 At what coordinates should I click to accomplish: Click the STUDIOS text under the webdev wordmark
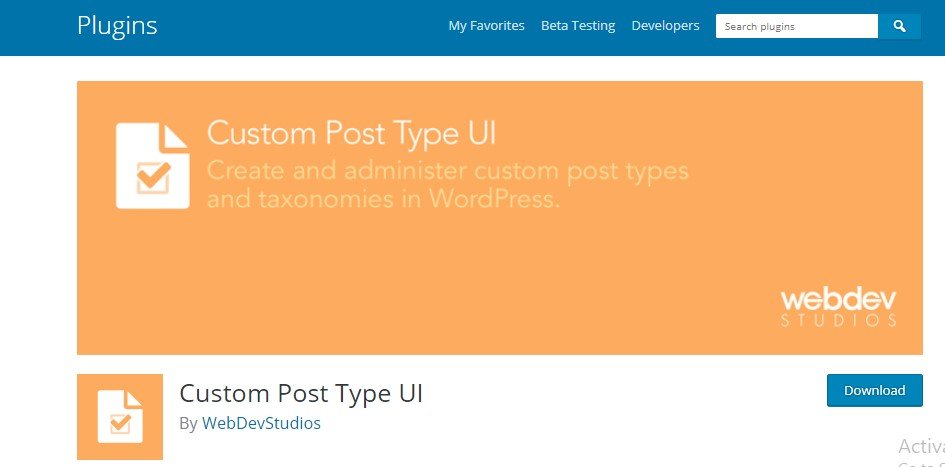838,321
